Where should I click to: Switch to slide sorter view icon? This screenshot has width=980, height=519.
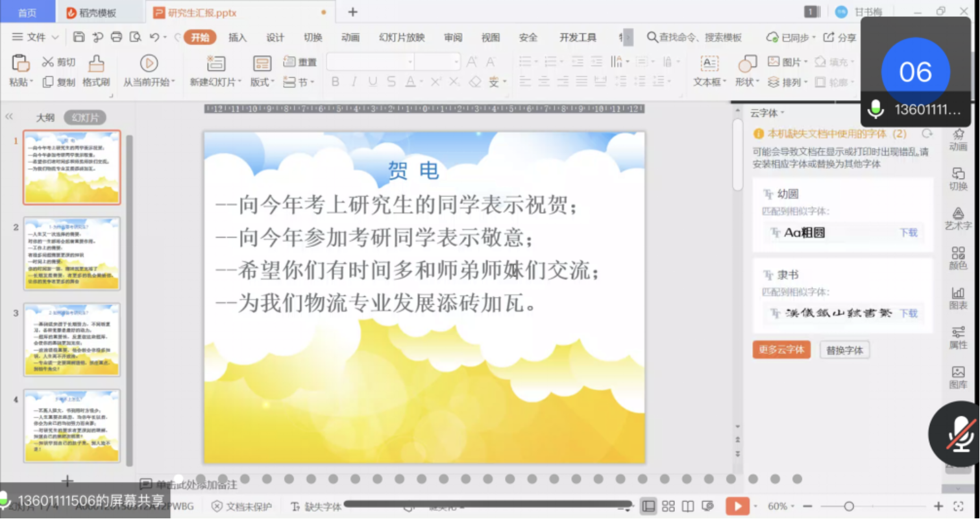(x=668, y=506)
